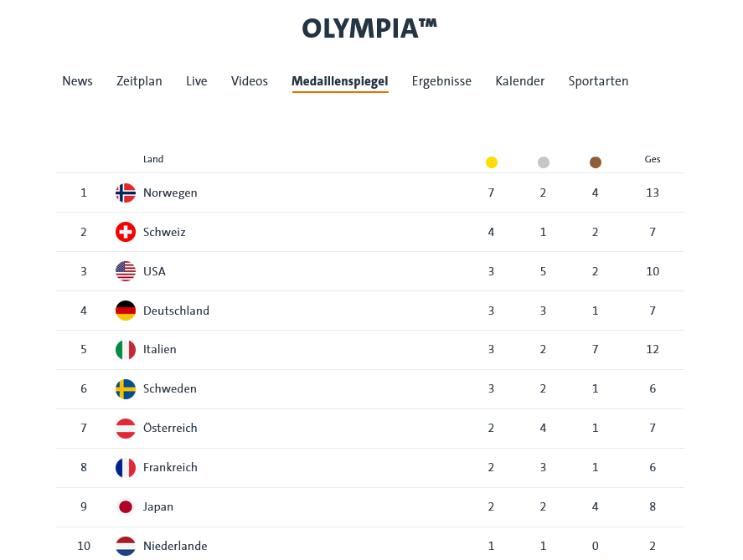Open the Kalender tab
This screenshot has width=743, height=560.
click(519, 81)
